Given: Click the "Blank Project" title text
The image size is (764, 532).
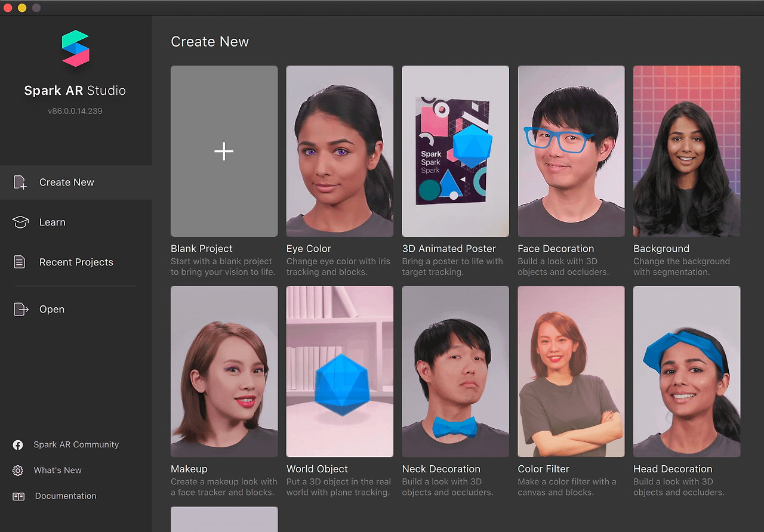Looking at the screenshot, I should coord(202,249).
